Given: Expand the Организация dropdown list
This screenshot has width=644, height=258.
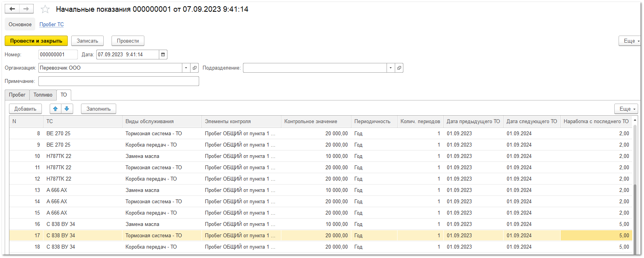Looking at the screenshot, I should tap(186, 68).
